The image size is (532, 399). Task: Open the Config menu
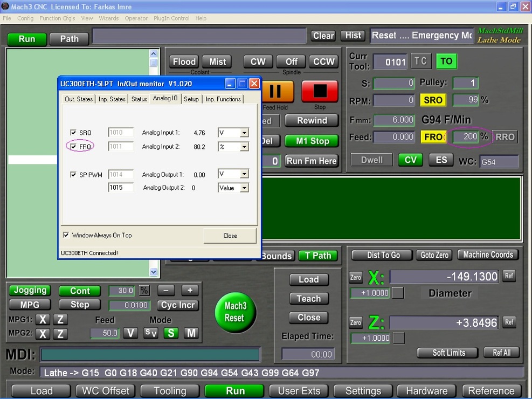pyautogui.click(x=25, y=18)
